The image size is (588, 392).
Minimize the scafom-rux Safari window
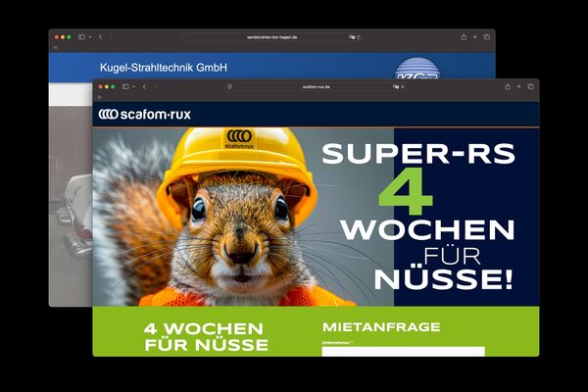point(107,86)
